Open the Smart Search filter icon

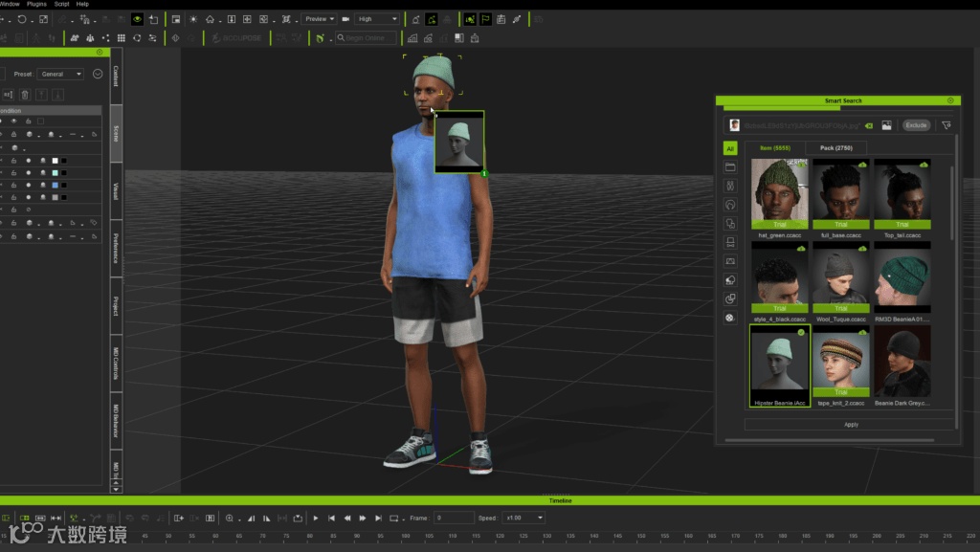(947, 125)
